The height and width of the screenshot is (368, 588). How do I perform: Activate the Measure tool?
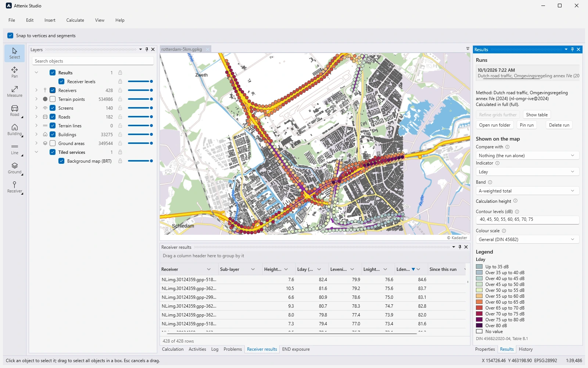pyautogui.click(x=15, y=92)
